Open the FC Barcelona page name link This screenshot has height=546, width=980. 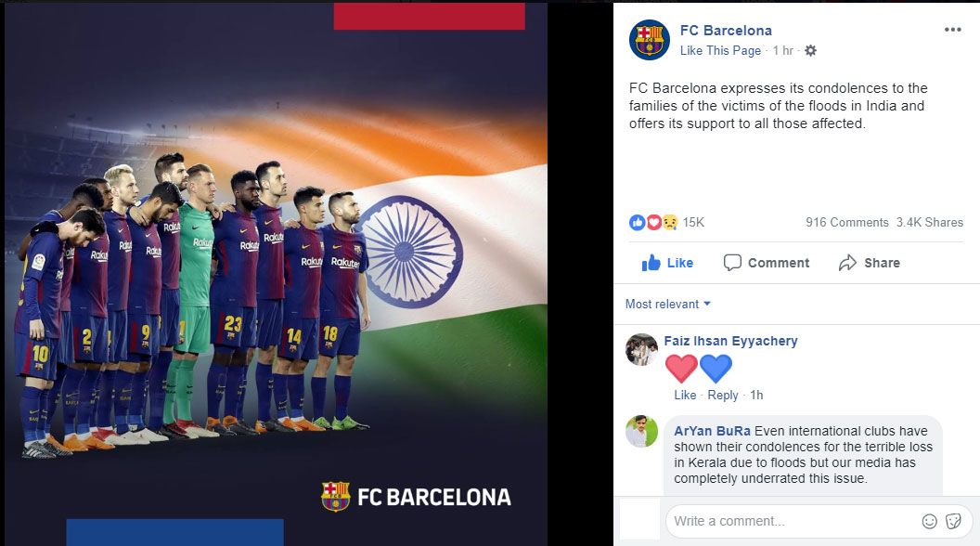(726, 31)
